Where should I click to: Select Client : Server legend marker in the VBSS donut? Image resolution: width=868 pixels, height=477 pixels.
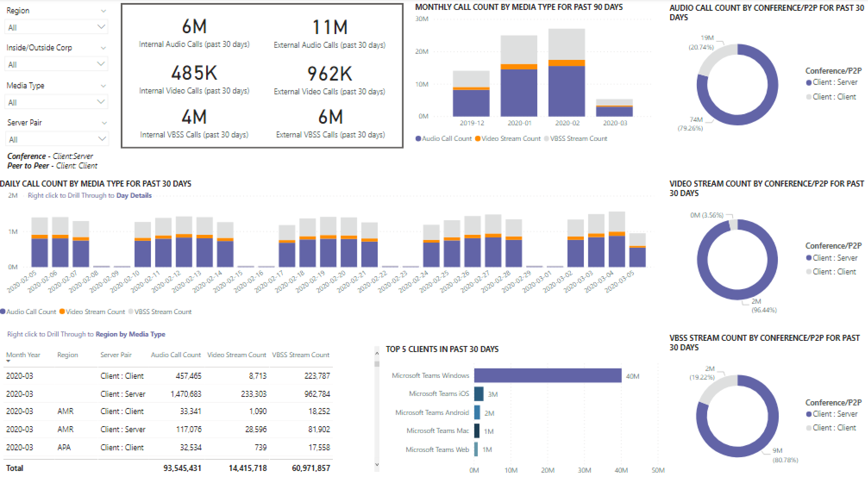click(x=808, y=414)
